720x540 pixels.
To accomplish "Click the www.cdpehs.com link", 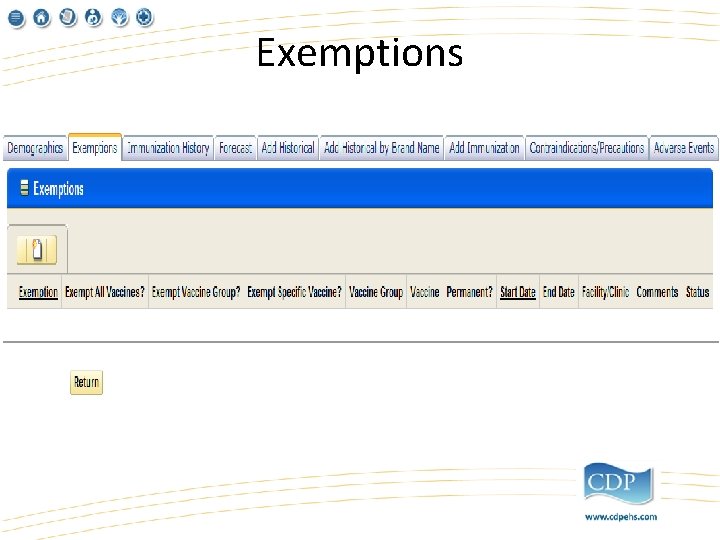I will [621, 517].
